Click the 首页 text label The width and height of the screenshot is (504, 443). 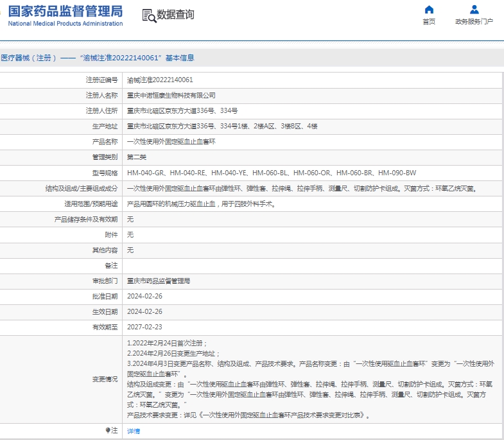point(429,22)
